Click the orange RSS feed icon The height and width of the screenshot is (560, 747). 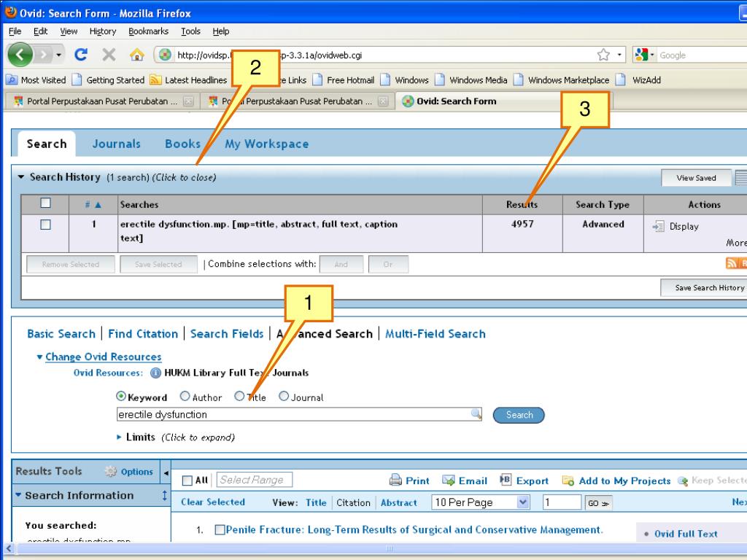tap(731, 262)
